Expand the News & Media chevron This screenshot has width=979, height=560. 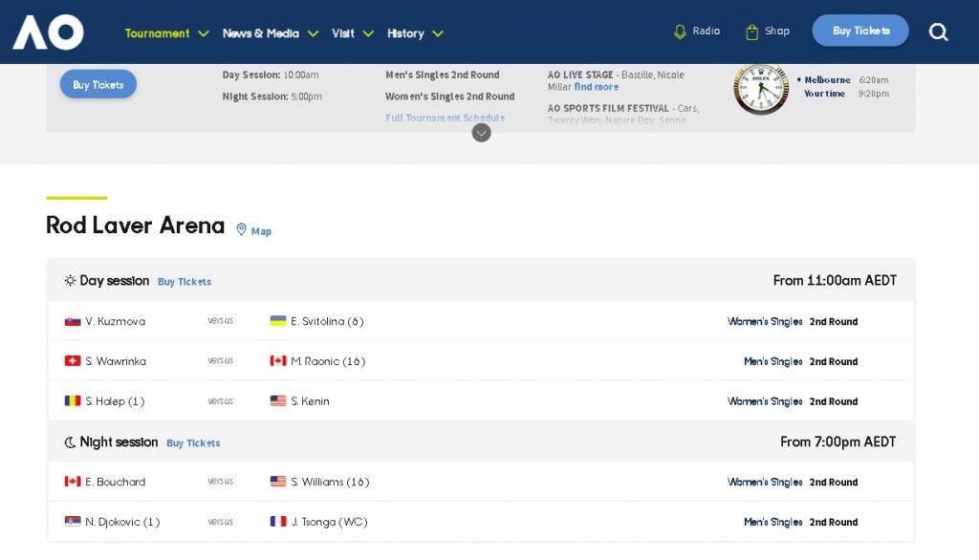click(x=313, y=33)
